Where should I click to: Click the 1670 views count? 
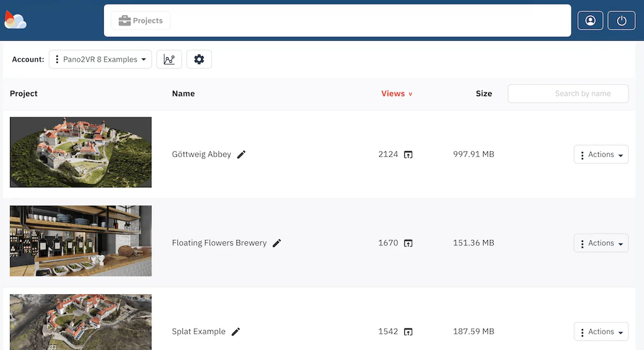tap(388, 243)
